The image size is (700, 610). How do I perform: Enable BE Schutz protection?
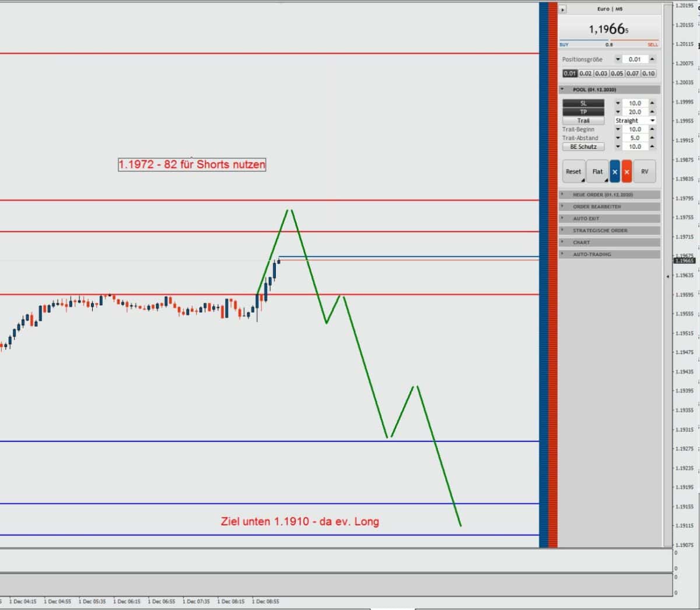(x=583, y=146)
